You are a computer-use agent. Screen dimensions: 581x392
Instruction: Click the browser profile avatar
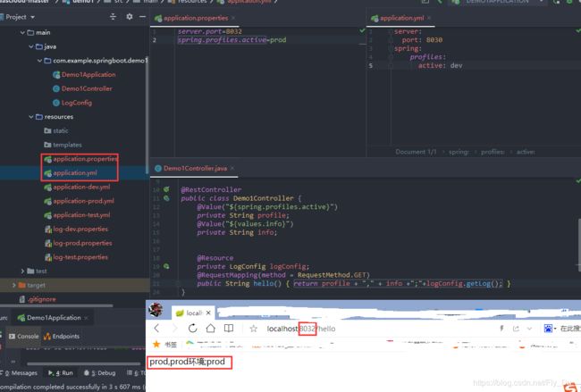[x=156, y=309]
